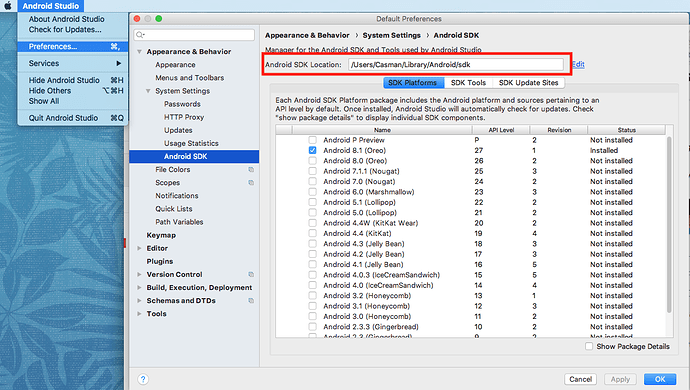Click the help question mark icon

coord(143,379)
